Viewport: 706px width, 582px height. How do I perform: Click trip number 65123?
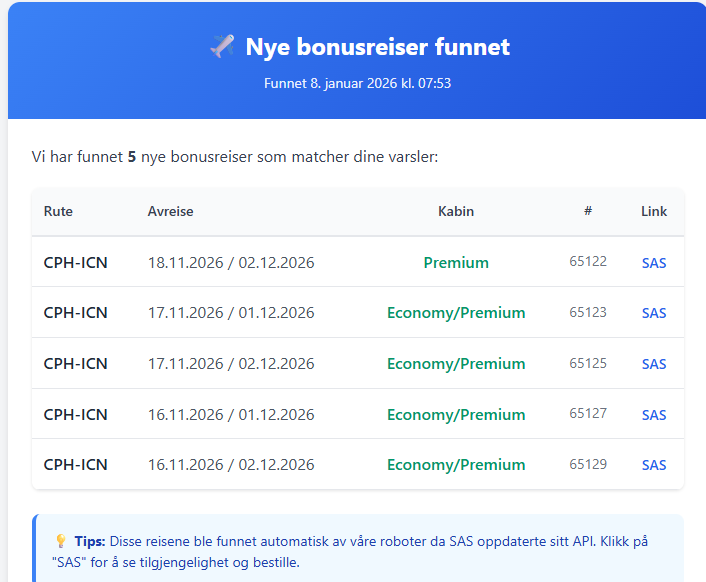(x=588, y=312)
